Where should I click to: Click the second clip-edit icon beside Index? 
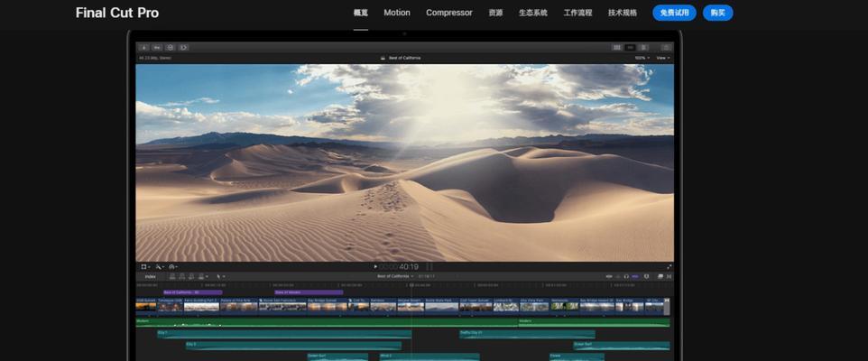click(182, 276)
